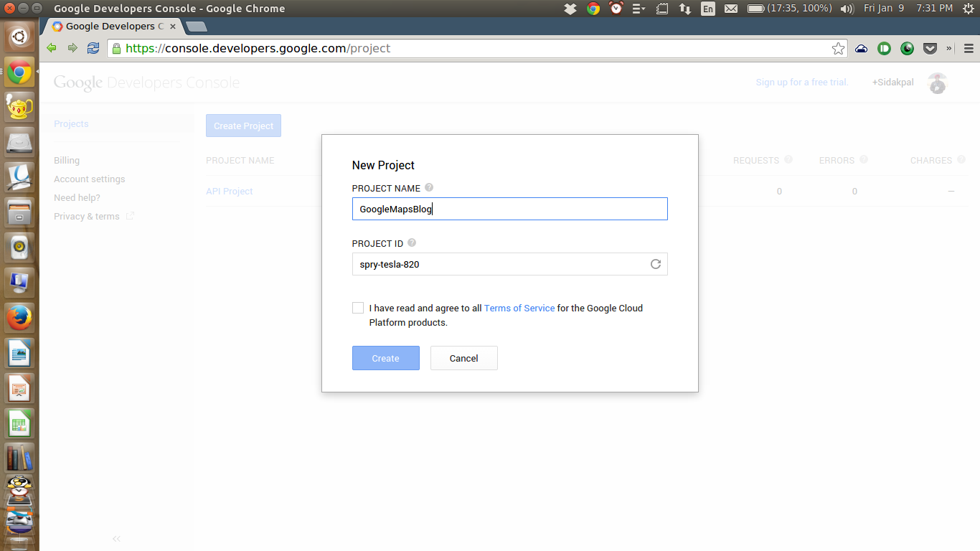Click the Pocket extension icon
The image size is (980, 551).
[930, 49]
